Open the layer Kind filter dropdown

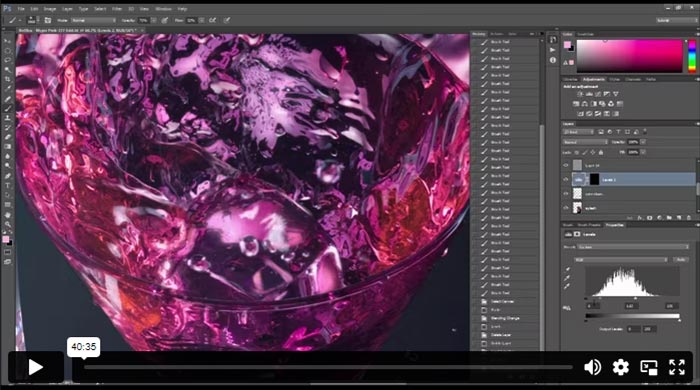(578, 132)
